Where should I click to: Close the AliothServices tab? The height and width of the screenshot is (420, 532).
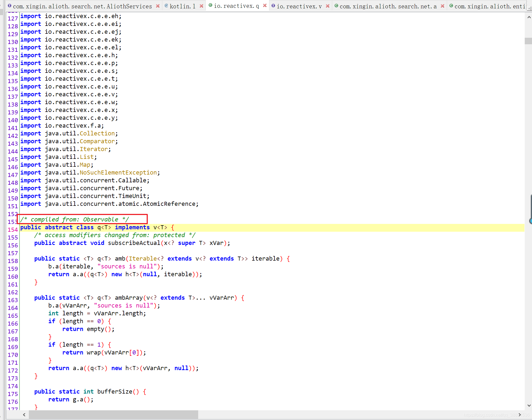pos(158,6)
